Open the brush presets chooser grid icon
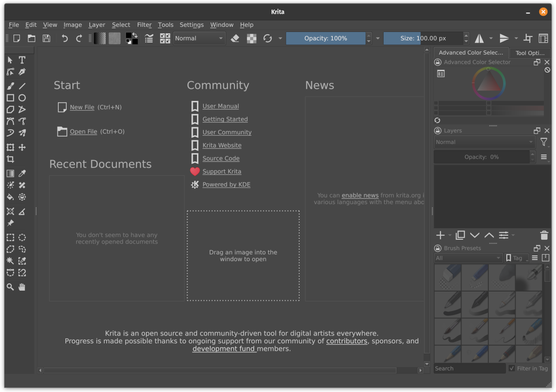 (165, 38)
